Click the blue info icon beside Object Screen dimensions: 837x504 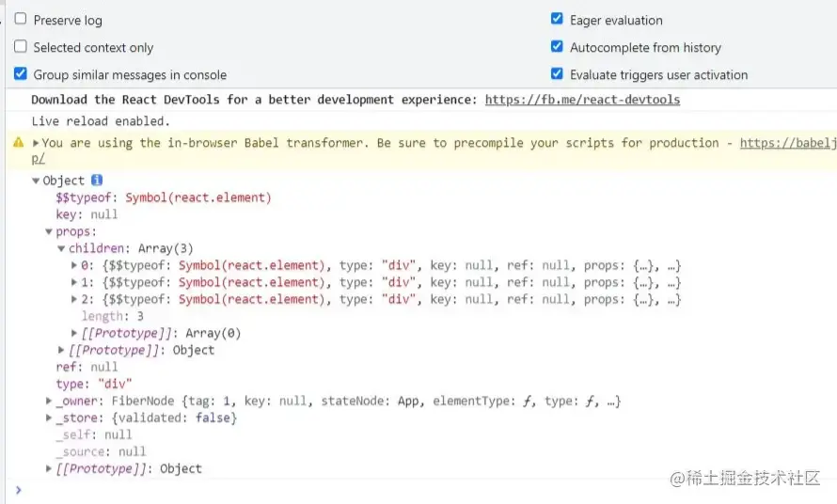[x=97, y=180]
